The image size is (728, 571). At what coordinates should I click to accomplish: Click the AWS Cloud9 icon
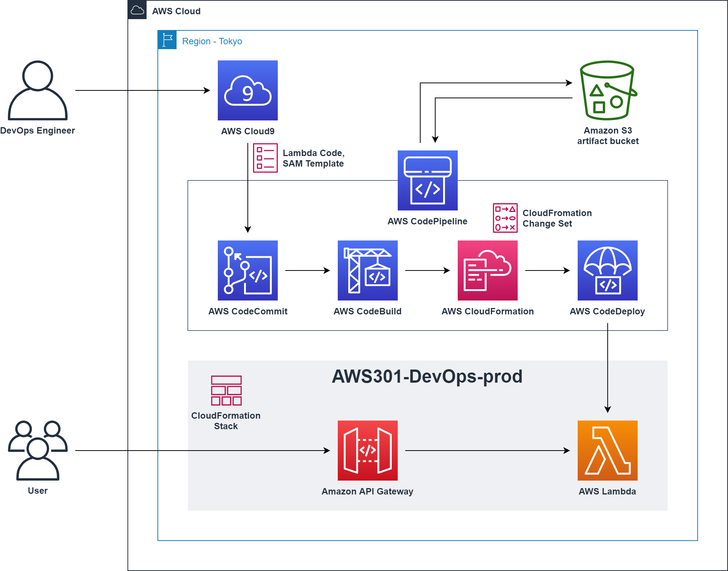coord(248,90)
